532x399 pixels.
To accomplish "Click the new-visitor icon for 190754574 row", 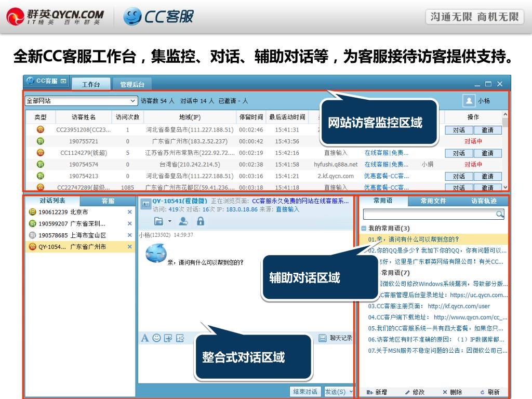I will click(x=41, y=164).
